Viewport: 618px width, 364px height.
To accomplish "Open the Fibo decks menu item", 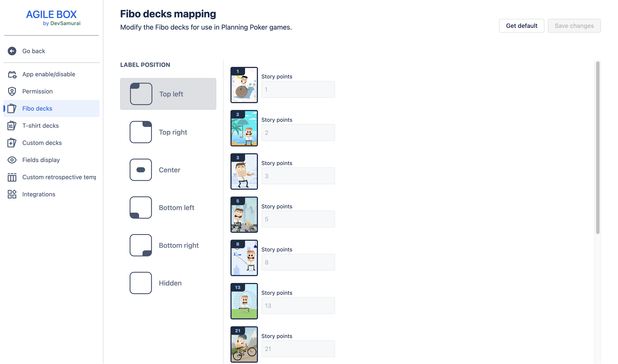I will pos(37,109).
